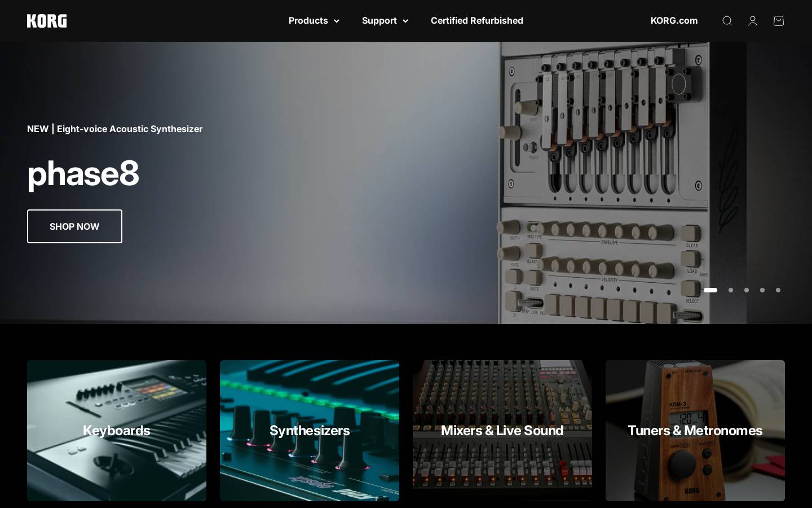812x508 pixels.
Task: Open Certified Refurbished page
Action: (x=477, y=21)
